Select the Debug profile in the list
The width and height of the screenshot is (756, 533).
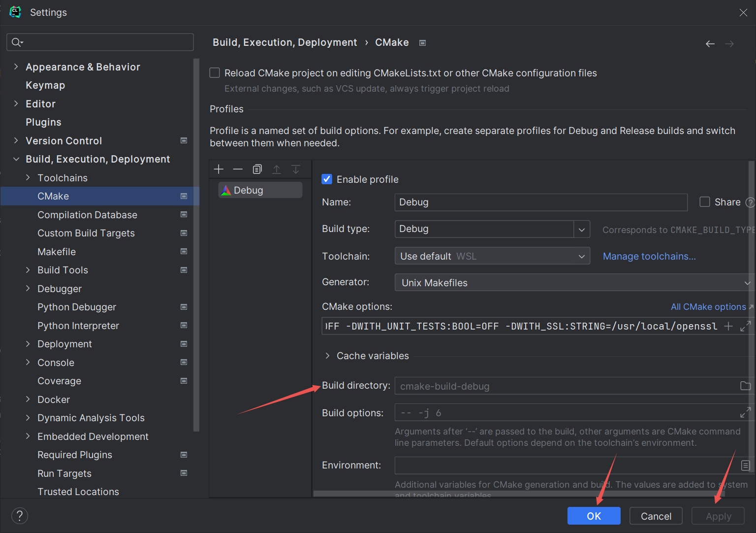260,190
